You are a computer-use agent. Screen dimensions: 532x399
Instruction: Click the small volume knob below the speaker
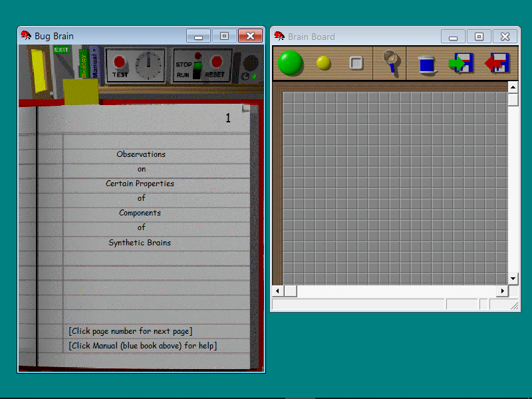[x=245, y=76]
